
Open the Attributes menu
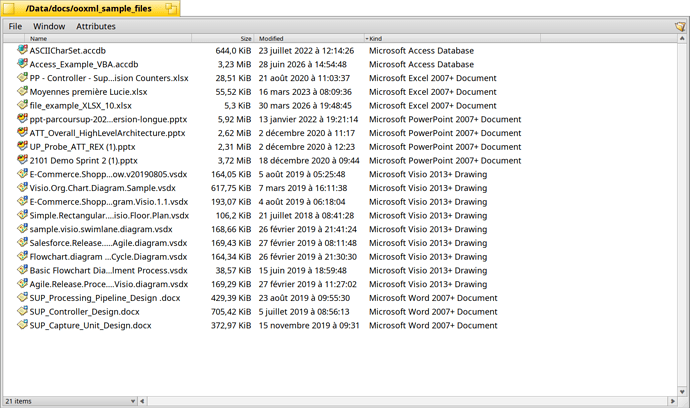coord(95,26)
